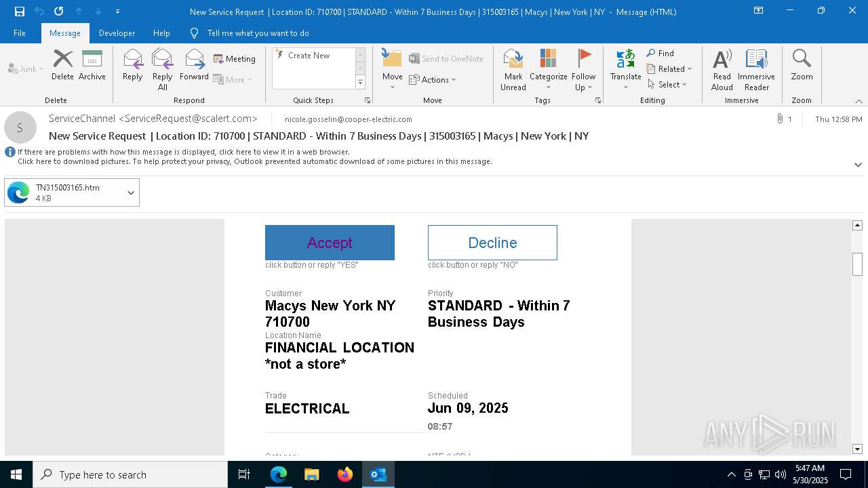Open File Explorer from the taskbar
The width and height of the screenshot is (868, 488).
click(x=311, y=474)
